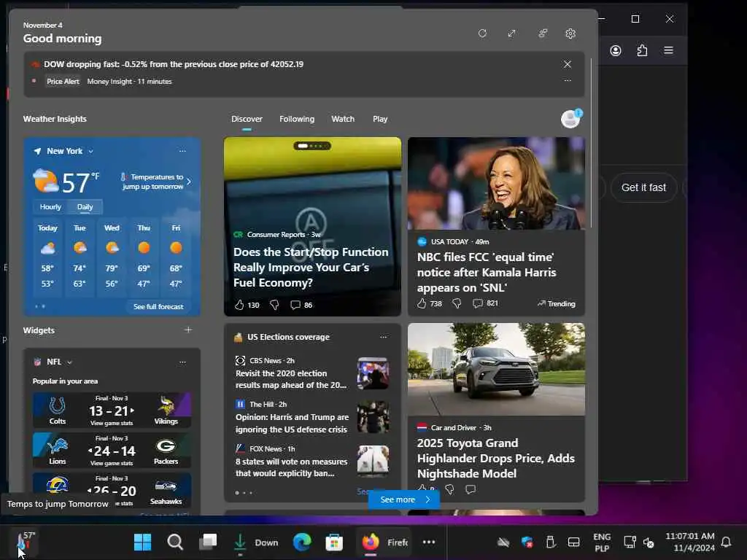Open taskbar Search
This screenshot has width=747, height=560.
(x=175, y=542)
